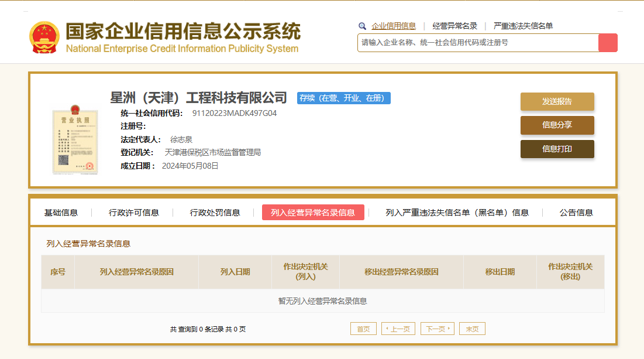Click the 列入日期 column header
The image size is (644, 359).
click(x=235, y=272)
